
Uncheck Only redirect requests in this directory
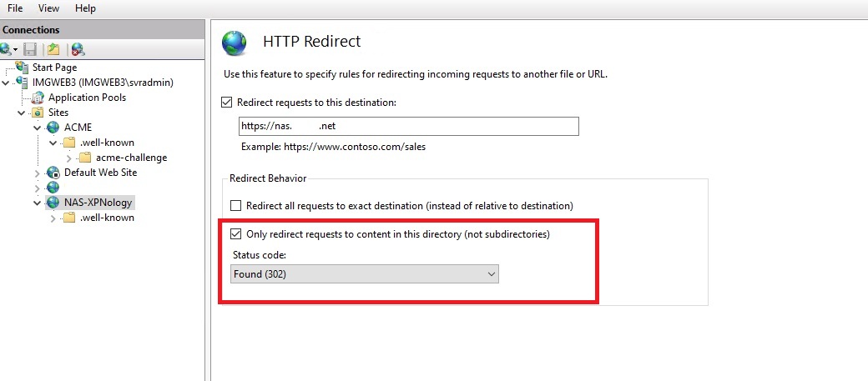click(x=235, y=235)
